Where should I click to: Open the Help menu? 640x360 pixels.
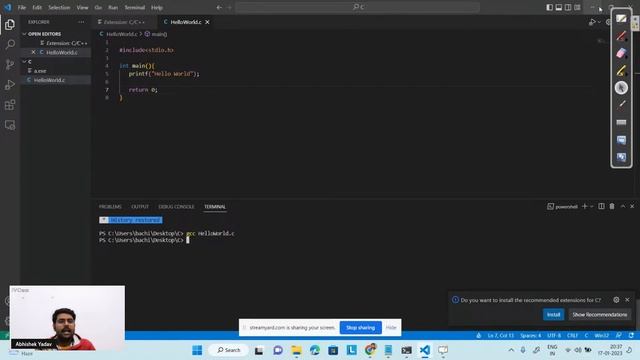point(157,7)
